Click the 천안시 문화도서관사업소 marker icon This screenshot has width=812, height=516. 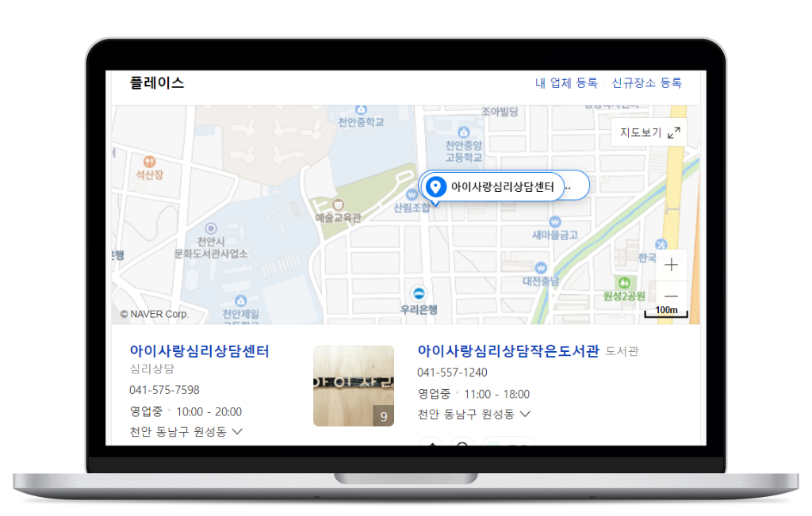[211, 228]
